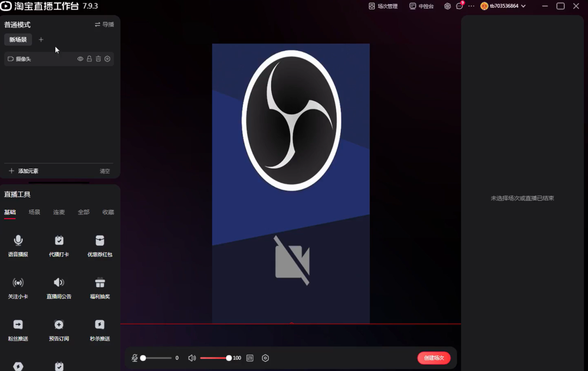Open the 直播间公告 announcement tool
The image size is (588, 371).
59,288
